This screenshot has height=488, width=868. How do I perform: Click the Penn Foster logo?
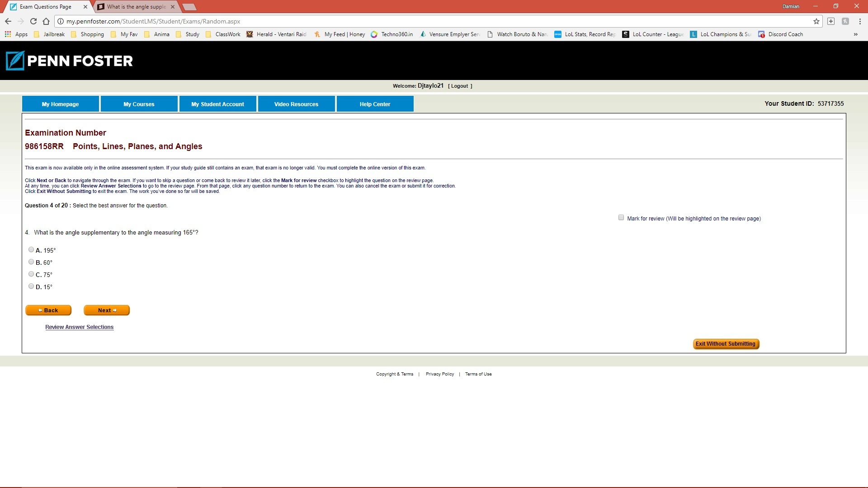click(69, 61)
